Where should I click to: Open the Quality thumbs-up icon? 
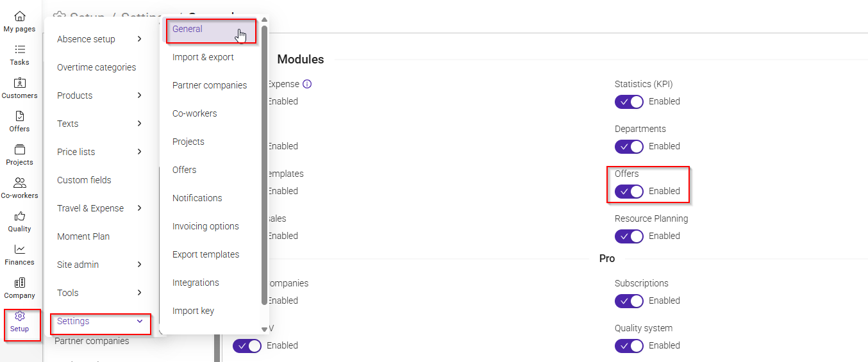19,216
